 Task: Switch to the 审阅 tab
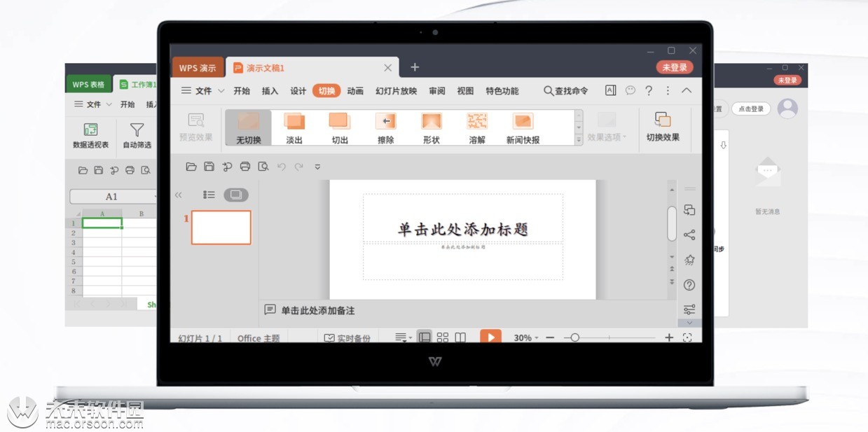click(437, 91)
